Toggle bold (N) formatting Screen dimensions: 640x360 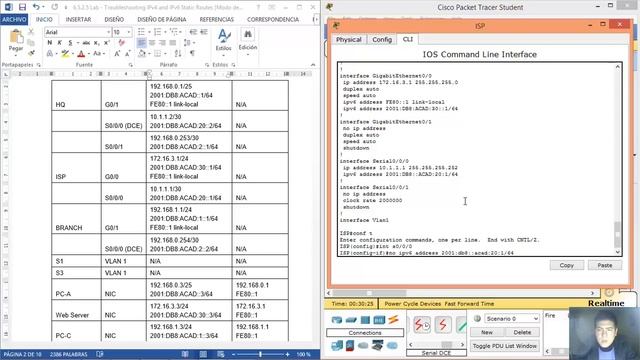50,42
